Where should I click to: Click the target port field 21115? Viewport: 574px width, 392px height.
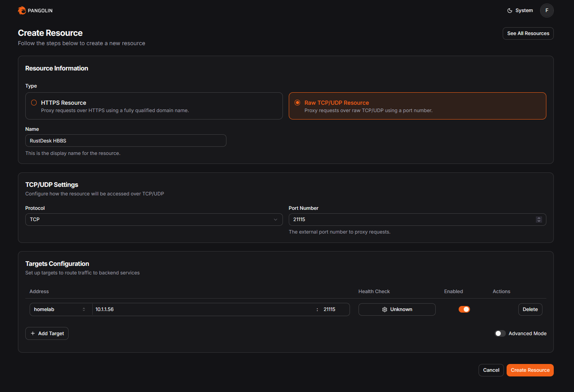coord(333,309)
